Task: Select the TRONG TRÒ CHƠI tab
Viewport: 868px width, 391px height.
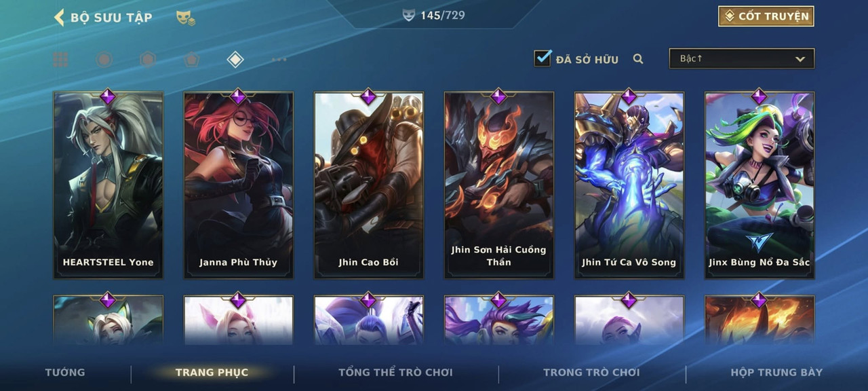Action: 591,372
